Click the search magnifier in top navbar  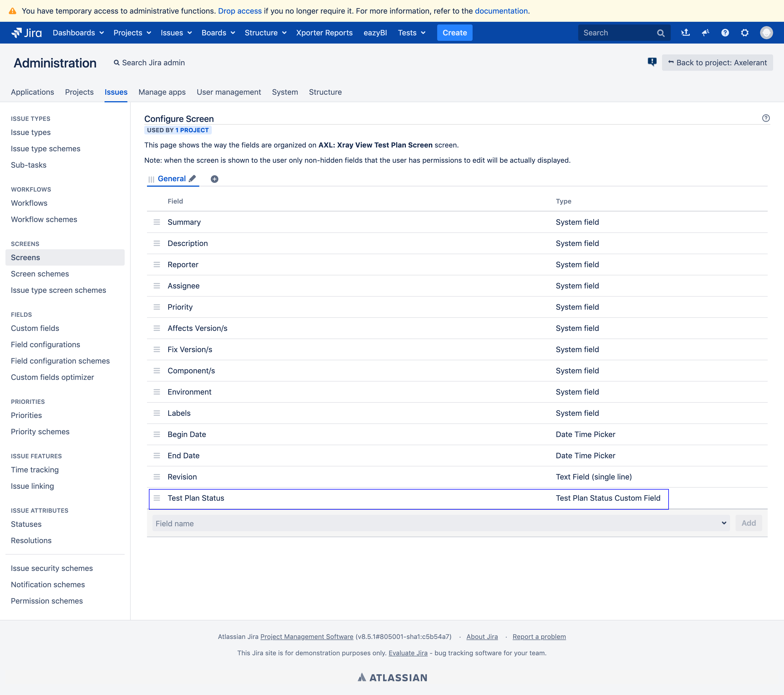pos(661,33)
